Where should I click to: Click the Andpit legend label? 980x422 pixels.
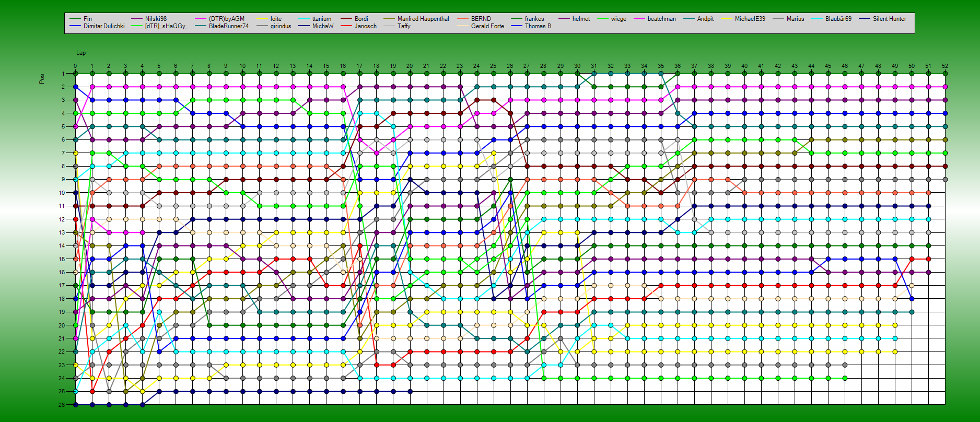coord(705,19)
